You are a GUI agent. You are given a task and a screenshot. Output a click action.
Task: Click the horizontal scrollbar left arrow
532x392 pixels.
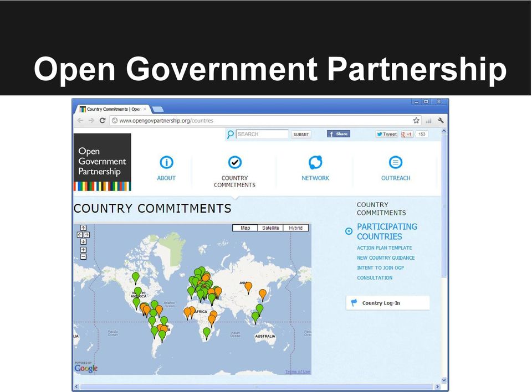tap(76, 386)
